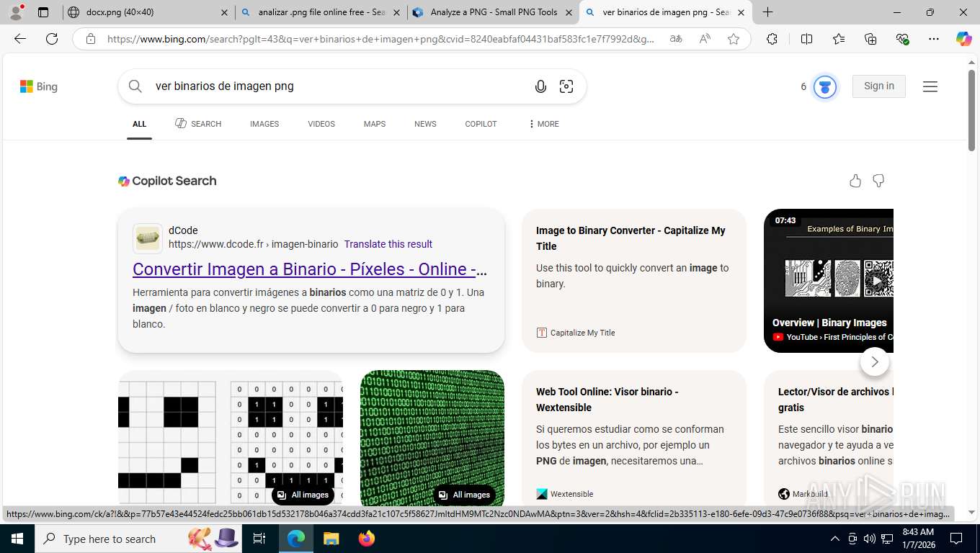Open tab actions menu
This screenshot has height=553, width=980.
[x=43, y=12]
